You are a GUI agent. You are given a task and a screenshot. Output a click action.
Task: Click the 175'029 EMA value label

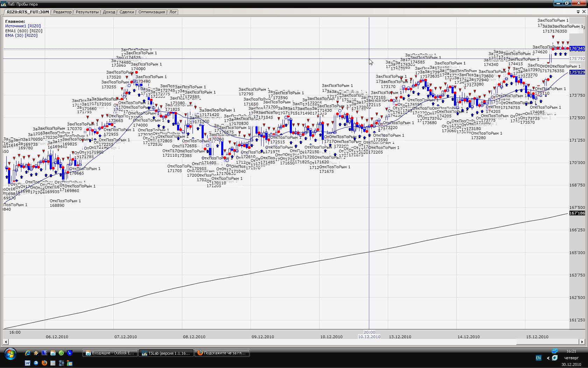click(577, 72)
